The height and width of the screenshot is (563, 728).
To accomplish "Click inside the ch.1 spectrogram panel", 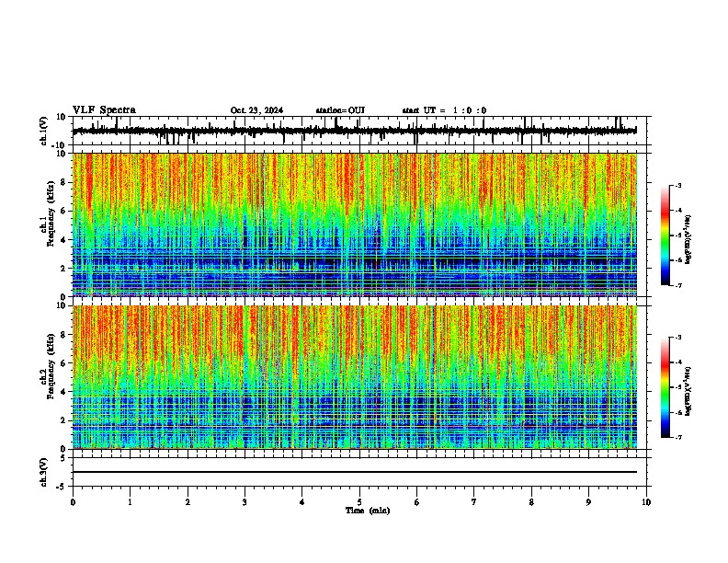I will coord(355,224).
